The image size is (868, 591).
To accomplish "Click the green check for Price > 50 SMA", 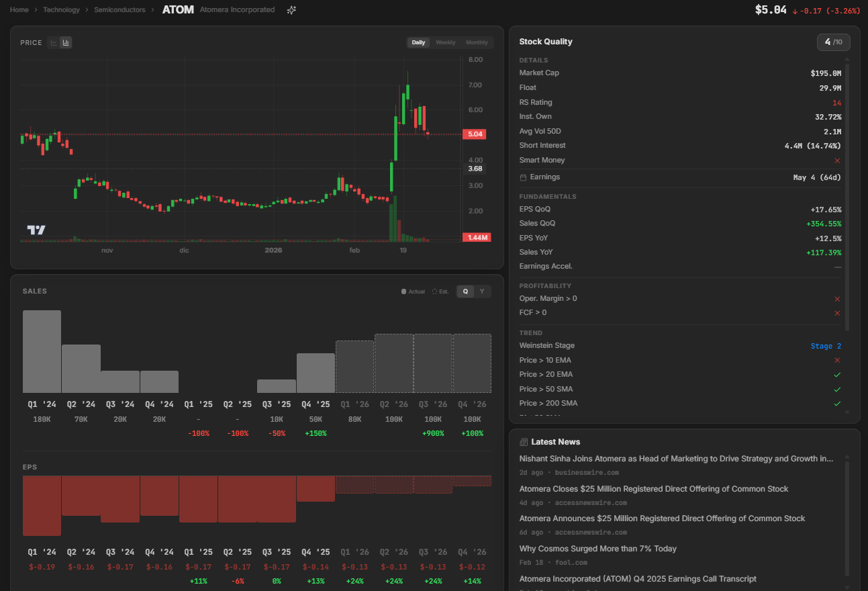I will pos(837,390).
